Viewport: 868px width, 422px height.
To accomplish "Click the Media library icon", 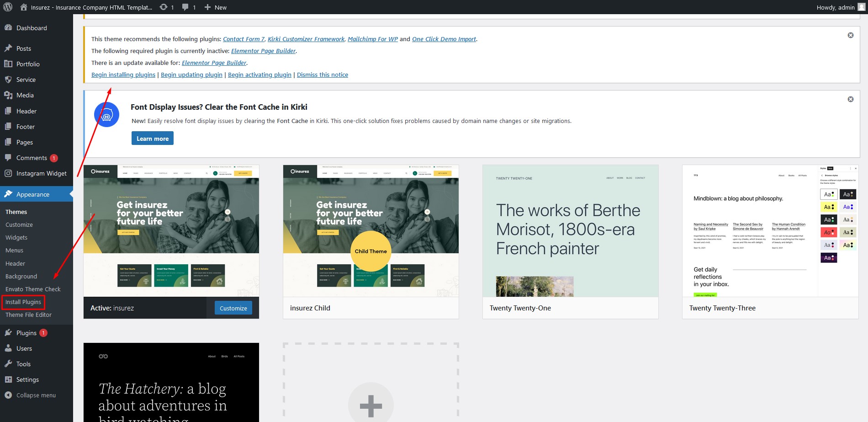I will tap(8, 95).
